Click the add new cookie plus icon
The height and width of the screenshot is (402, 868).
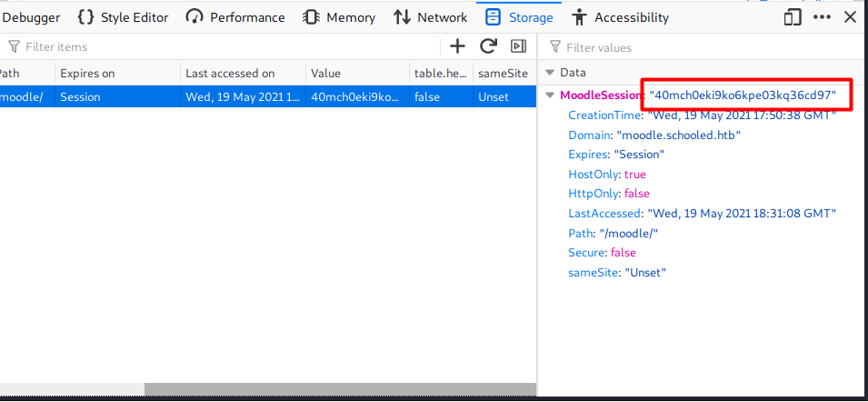(458, 46)
